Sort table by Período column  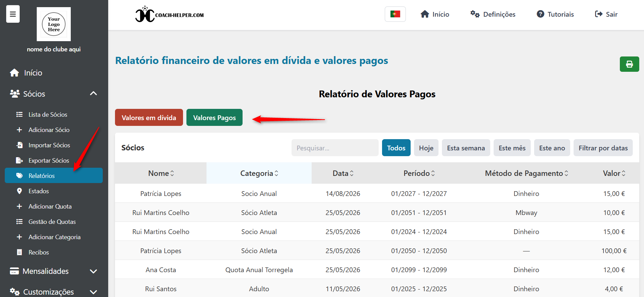tap(419, 173)
